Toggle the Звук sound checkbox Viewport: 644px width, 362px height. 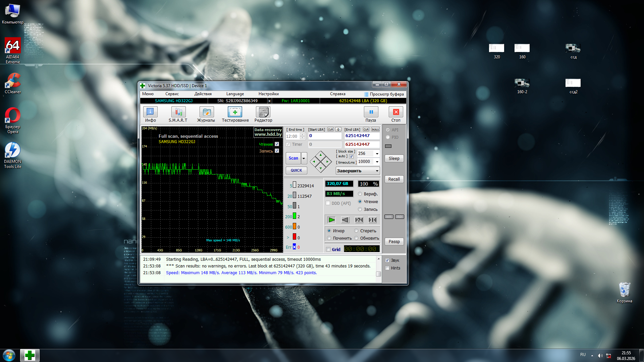pyautogui.click(x=387, y=260)
